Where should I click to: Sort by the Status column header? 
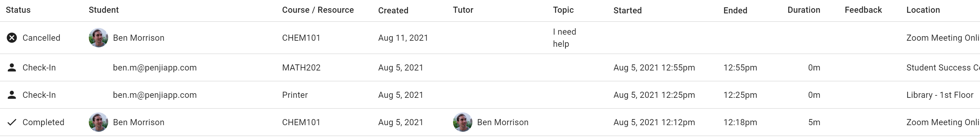(x=18, y=10)
